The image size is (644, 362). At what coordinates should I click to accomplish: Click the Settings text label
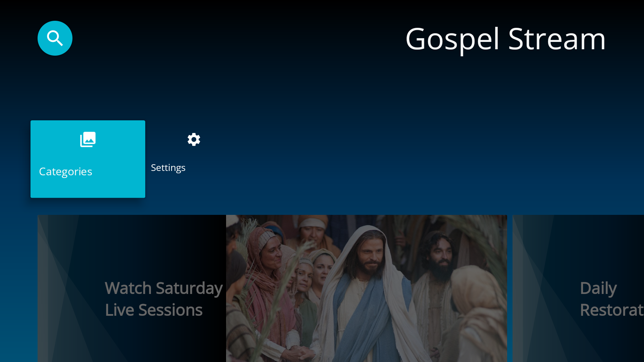point(168,167)
